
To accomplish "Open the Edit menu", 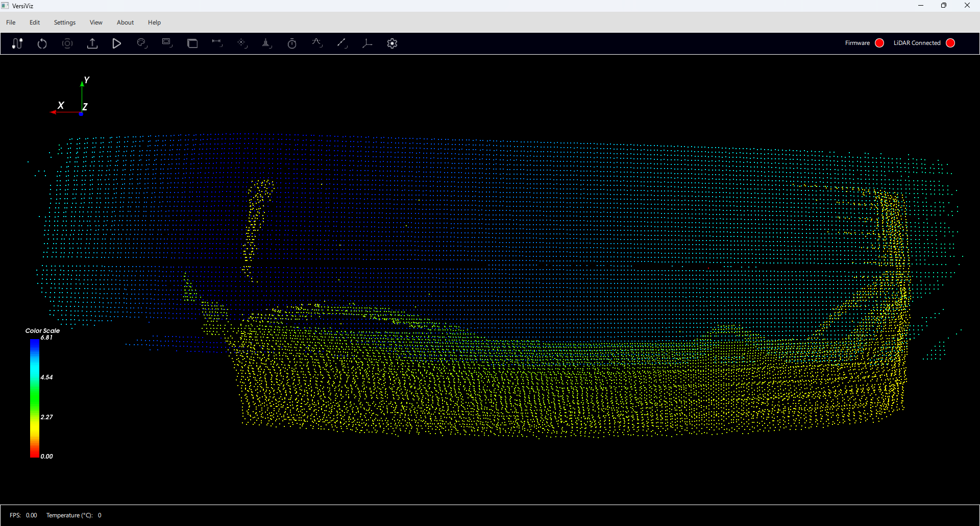I will [x=35, y=22].
